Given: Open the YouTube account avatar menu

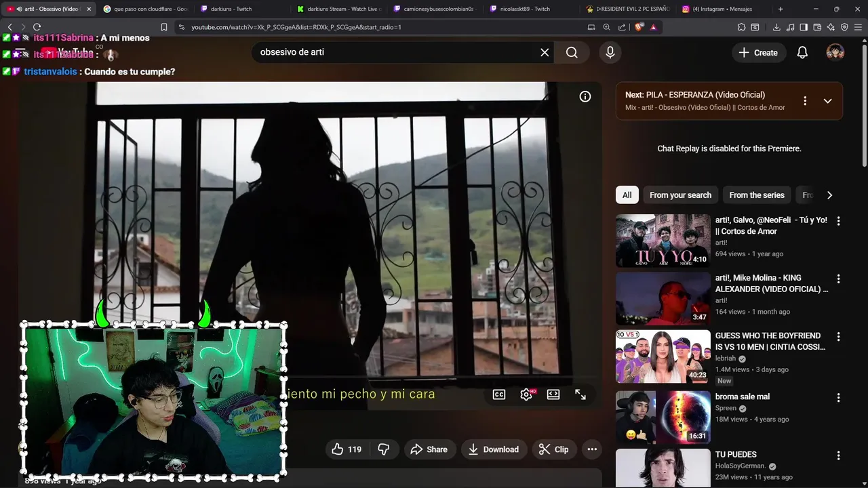Looking at the screenshot, I should click(835, 52).
